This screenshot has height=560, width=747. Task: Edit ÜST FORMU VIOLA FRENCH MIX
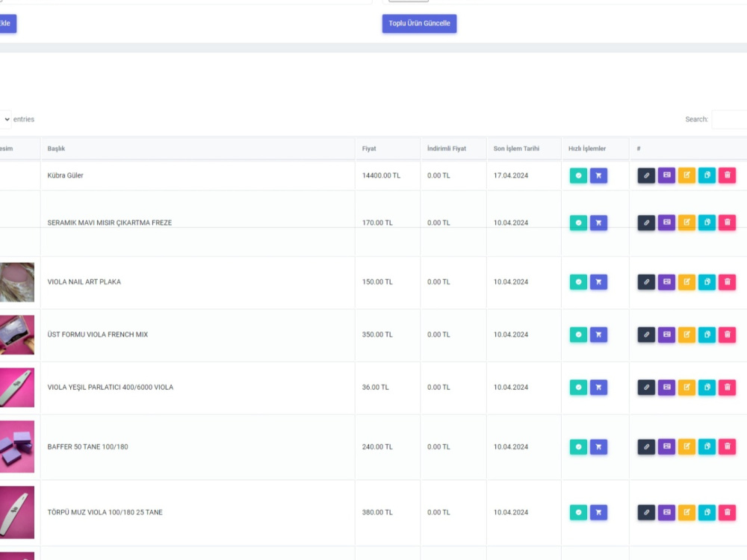point(686,335)
